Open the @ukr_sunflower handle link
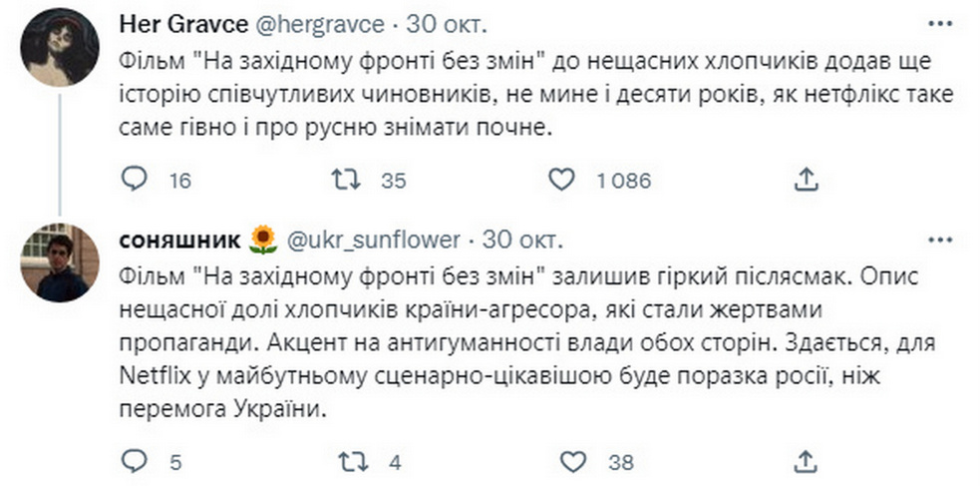The height and width of the screenshot is (486, 980). [x=373, y=241]
